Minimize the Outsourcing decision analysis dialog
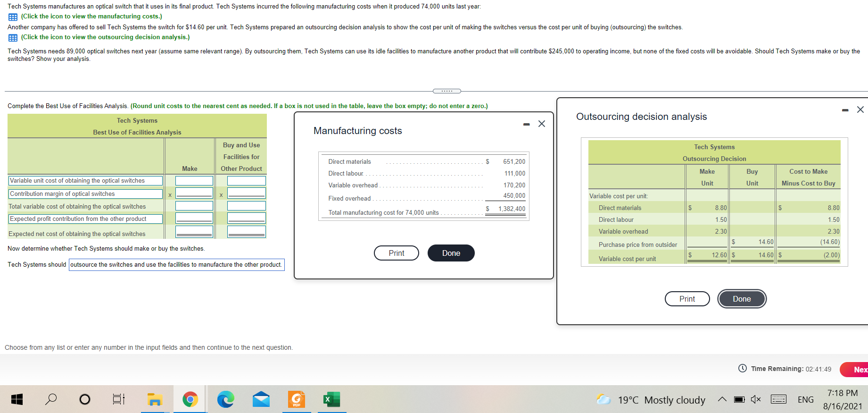The width and height of the screenshot is (868, 413). pyautogui.click(x=845, y=110)
